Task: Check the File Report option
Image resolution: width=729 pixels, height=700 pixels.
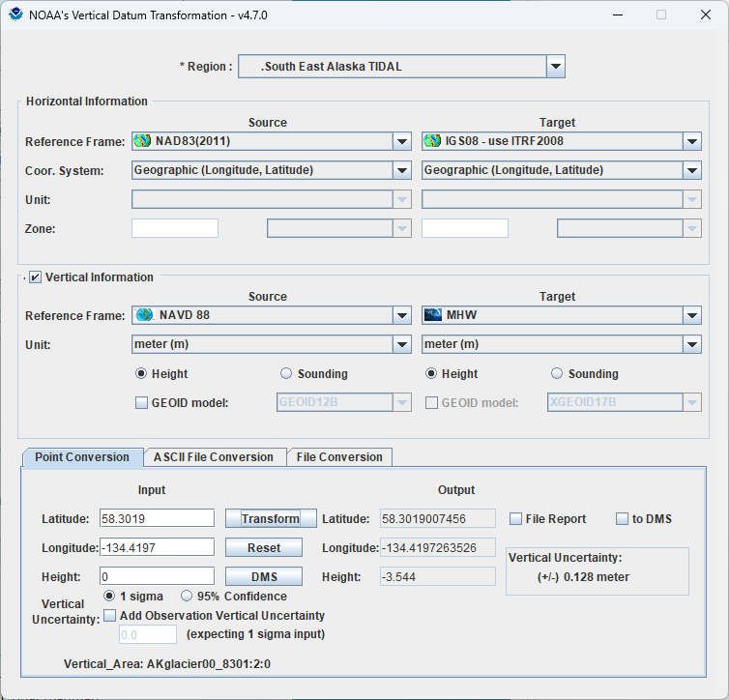Action: [x=515, y=519]
